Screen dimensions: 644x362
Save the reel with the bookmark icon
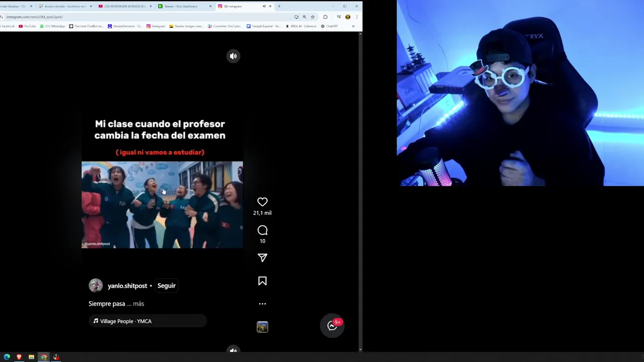[x=262, y=281]
